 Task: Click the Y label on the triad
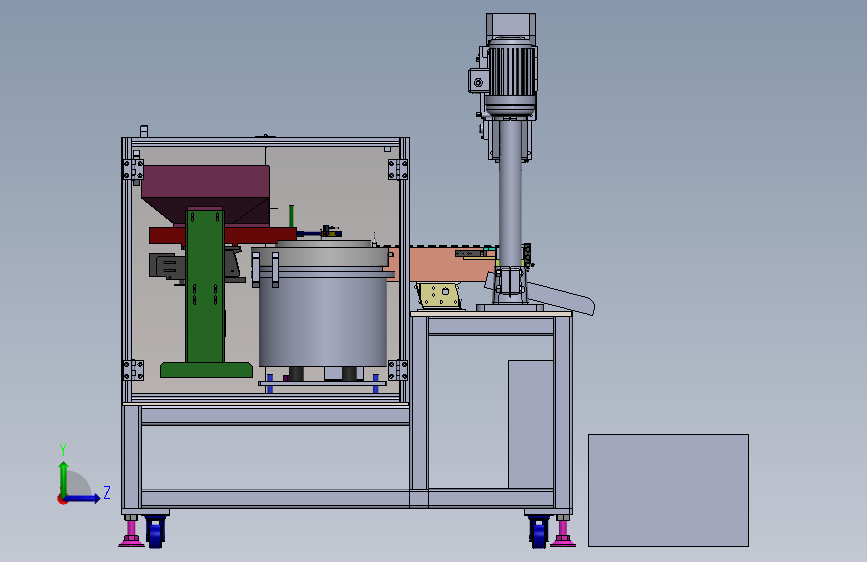coord(63,450)
